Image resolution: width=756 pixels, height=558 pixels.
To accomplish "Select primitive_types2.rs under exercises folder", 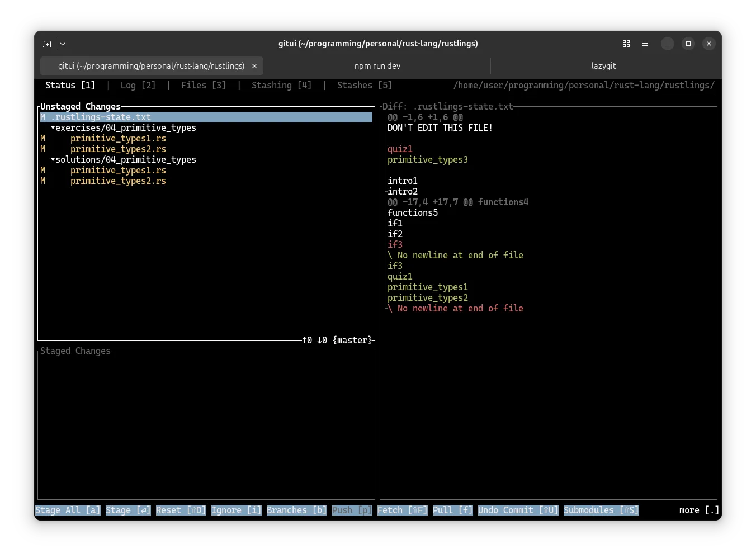I will click(x=118, y=149).
